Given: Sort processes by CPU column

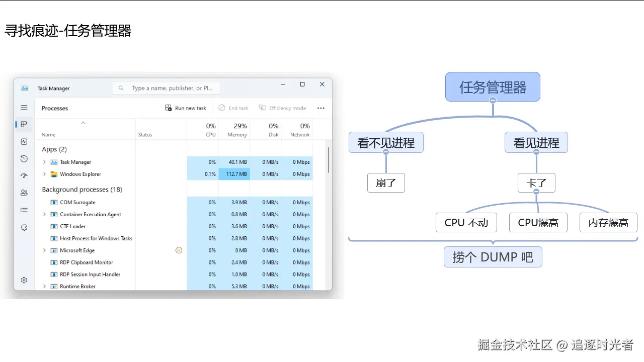Looking at the screenshot, I should (x=203, y=130).
